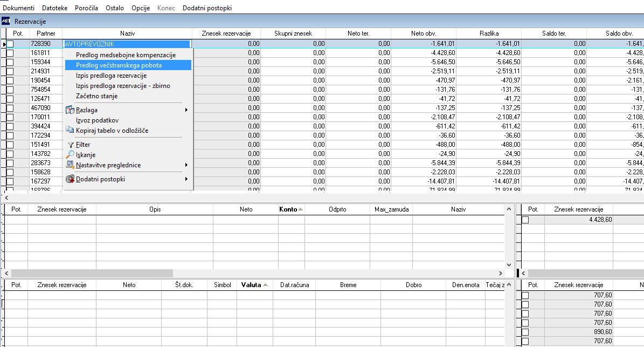Expand the Nastavitve preglednice submenu arrow

186,165
